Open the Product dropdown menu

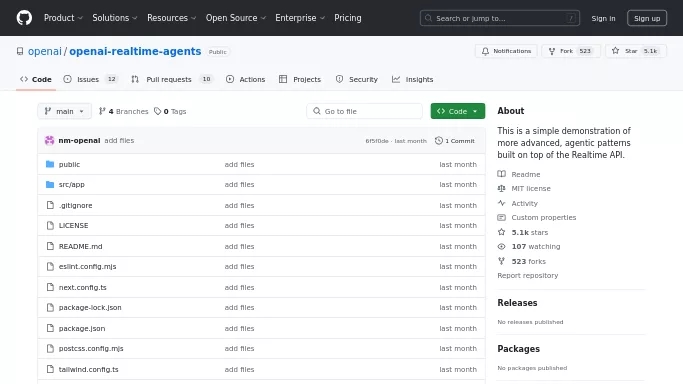(63, 18)
